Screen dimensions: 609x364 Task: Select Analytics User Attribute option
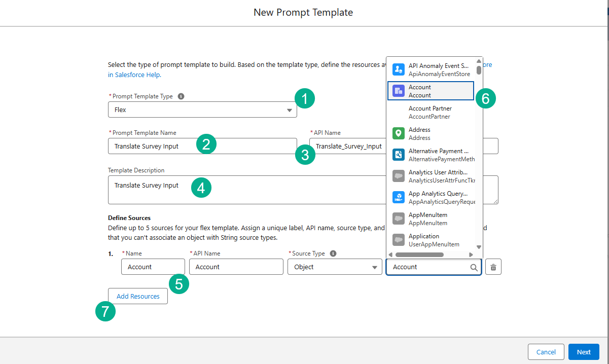pyautogui.click(x=431, y=176)
